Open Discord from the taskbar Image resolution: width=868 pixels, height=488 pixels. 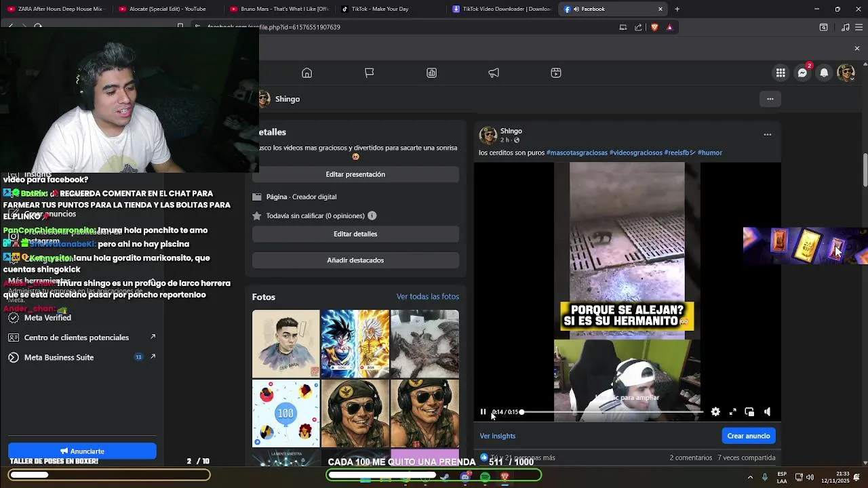click(465, 477)
